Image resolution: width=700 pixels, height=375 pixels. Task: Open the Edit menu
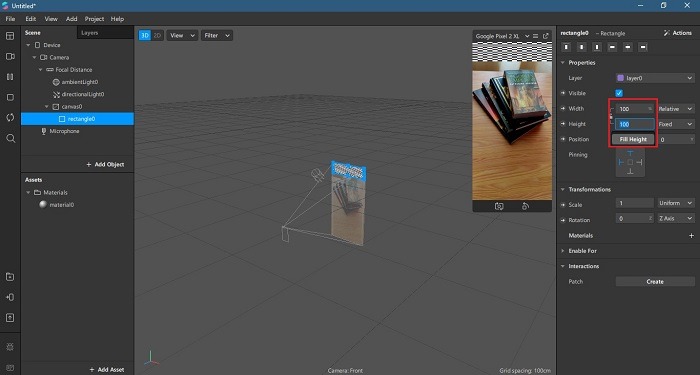pos(30,19)
